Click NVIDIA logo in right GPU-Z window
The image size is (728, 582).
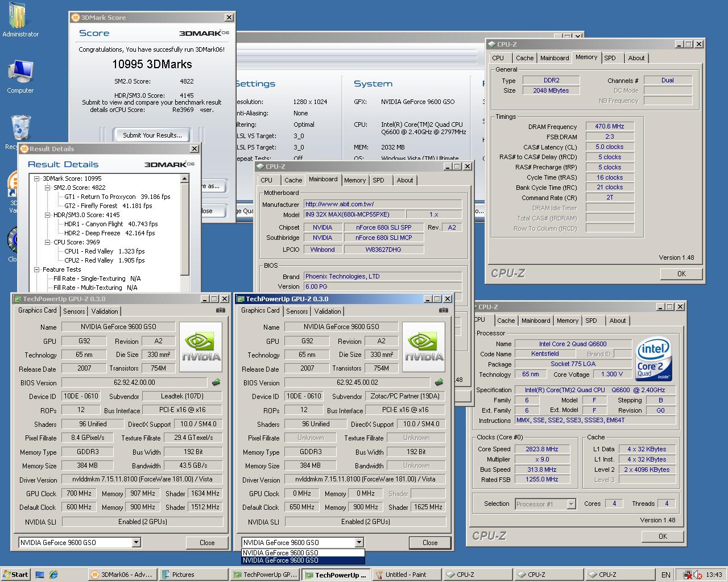pos(424,347)
